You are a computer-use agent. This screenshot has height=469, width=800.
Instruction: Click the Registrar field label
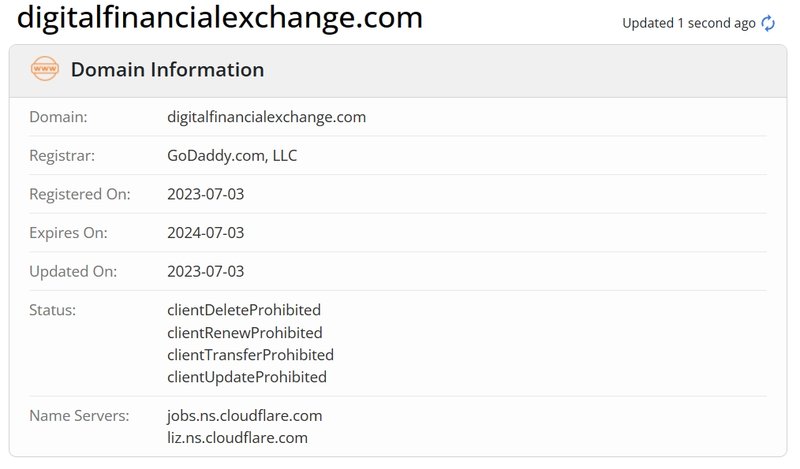pos(62,156)
